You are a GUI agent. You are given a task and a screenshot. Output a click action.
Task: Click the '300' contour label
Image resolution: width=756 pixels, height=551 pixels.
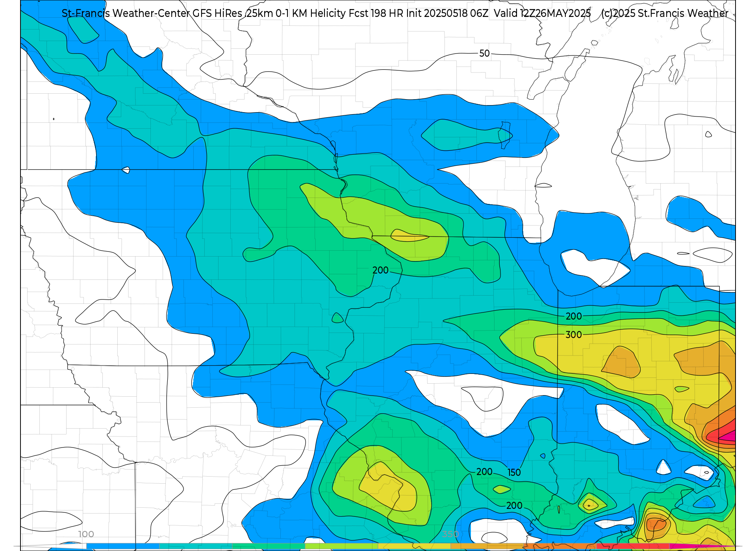click(574, 335)
